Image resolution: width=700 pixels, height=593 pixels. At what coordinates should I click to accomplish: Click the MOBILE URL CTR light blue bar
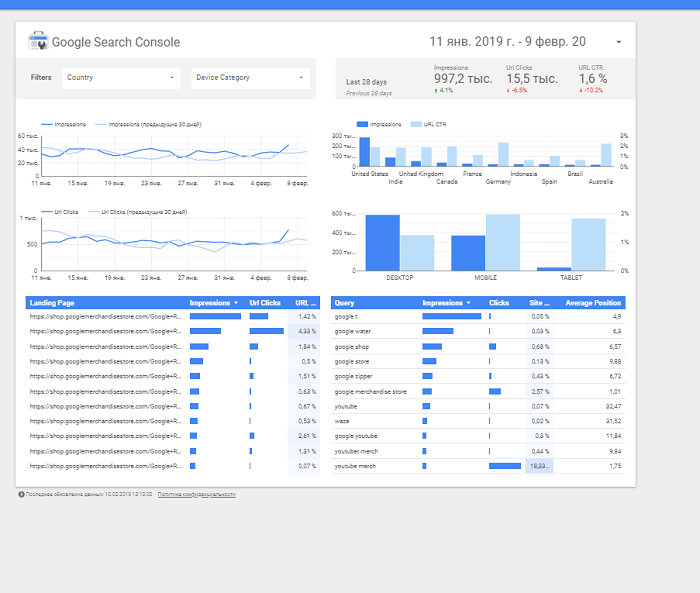click(x=503, y=241)
